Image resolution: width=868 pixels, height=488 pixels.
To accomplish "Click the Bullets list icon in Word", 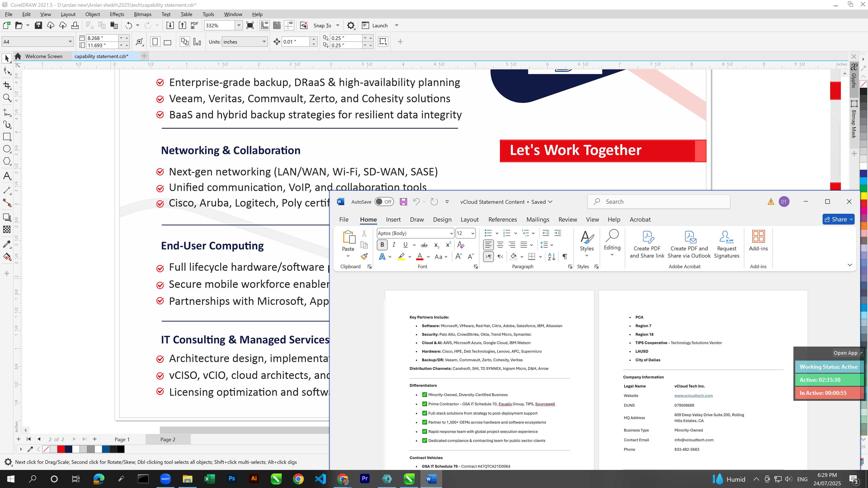I will coord(488,233).
